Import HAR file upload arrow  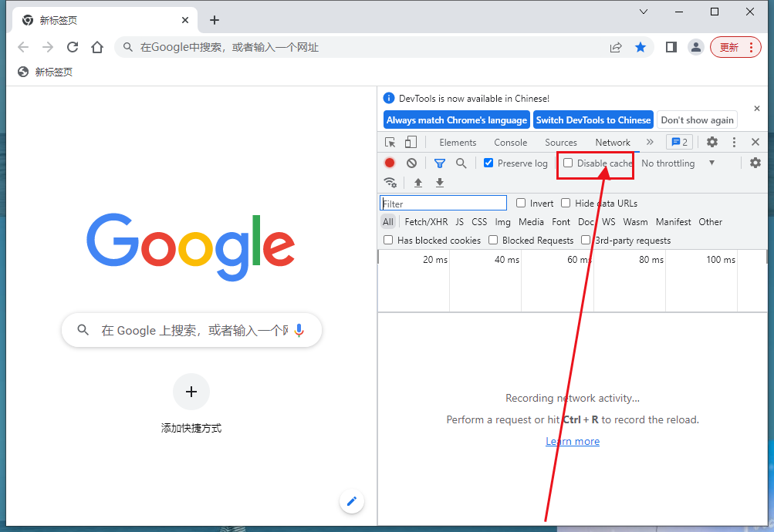[x=418, y=183]
